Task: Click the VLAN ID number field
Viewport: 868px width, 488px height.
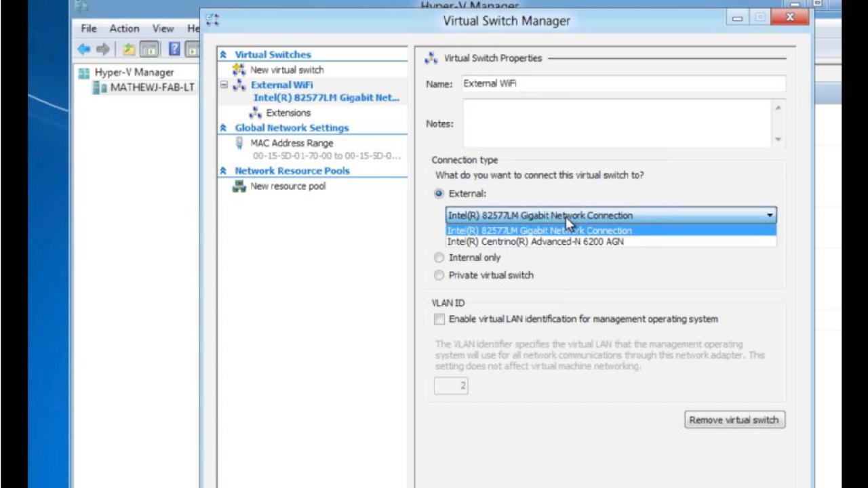Action: click(451, 386)
